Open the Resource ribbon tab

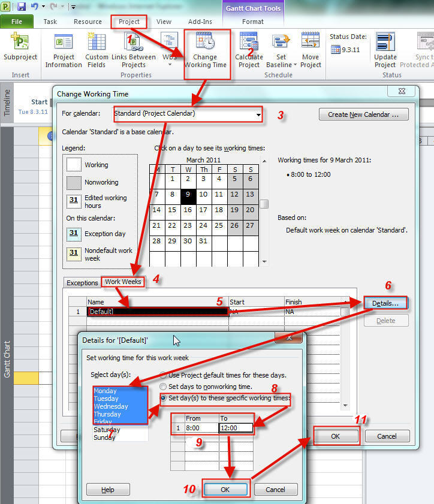pyautogui.click(x=88, y=22)
